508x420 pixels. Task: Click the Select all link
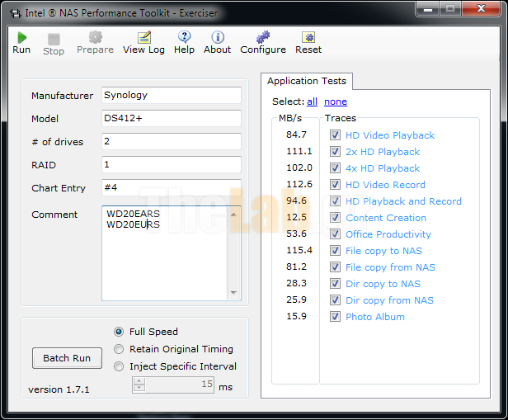click(312, 101)
